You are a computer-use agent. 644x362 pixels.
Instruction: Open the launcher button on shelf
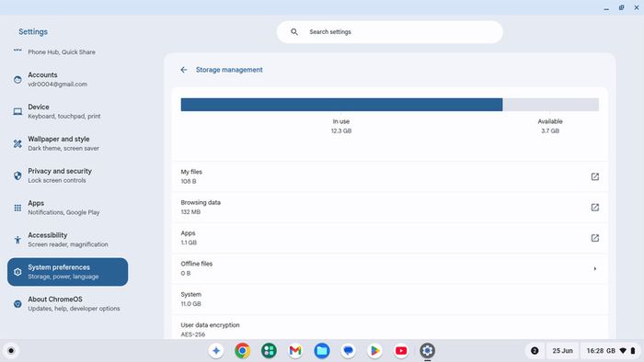point(11,351)
